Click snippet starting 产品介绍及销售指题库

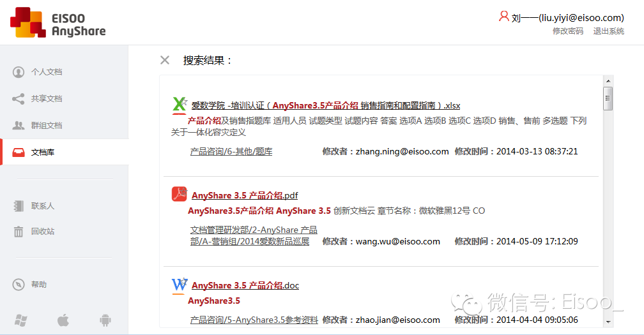pos(379,126)
